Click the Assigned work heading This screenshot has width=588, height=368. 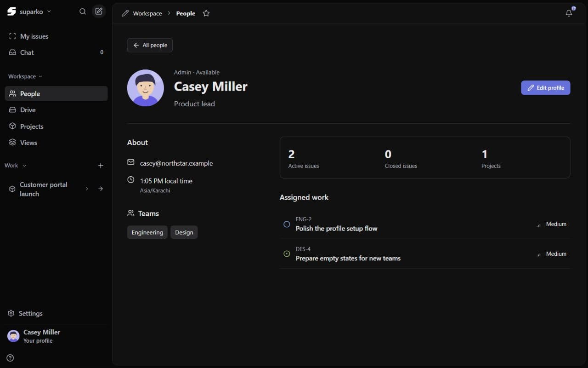[x=304, y=197]
